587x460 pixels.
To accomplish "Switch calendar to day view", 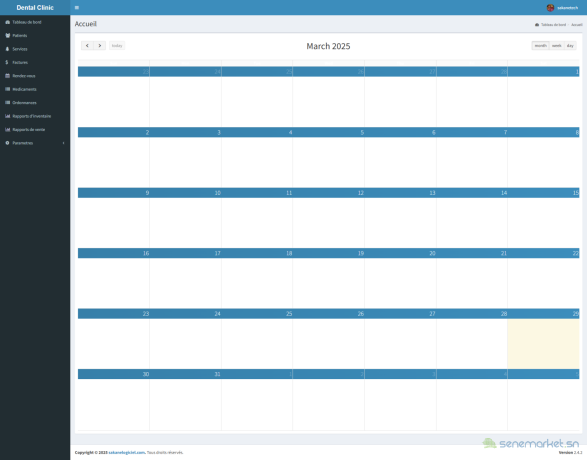I will pos(570,46).
